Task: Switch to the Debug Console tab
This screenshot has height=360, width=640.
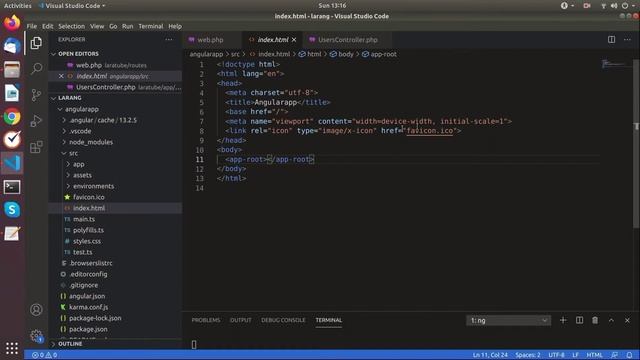Action: pos(283,320)
